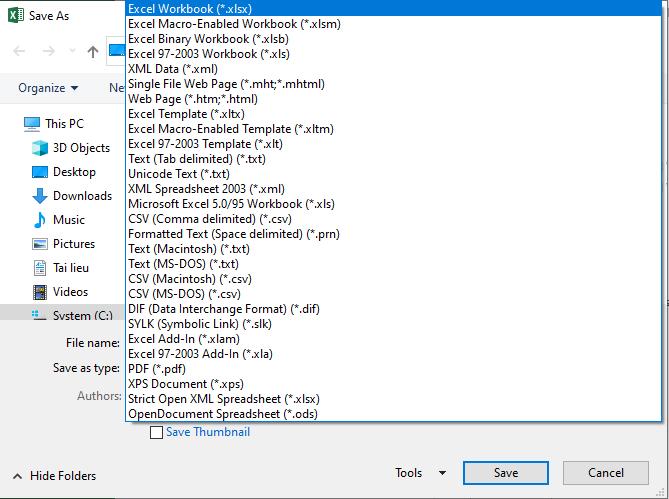This screenshot has width=669, height=499.
Task: Click the Save button
Action: (x=506, y=473)
